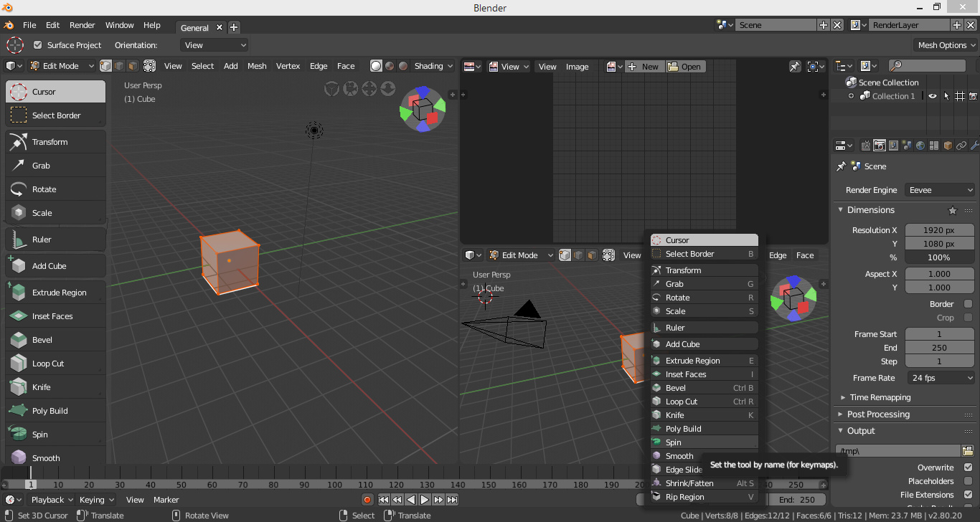Enable vertex select mode in top-left viewport
Image resolution: width=980 pixels, height=522 pixels.
pos(106,66)
